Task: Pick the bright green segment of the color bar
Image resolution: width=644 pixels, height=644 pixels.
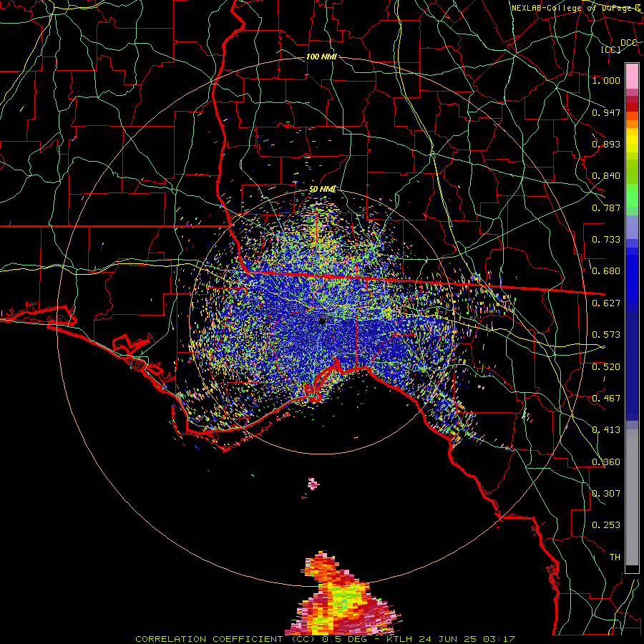Action: tap(632, 195)
